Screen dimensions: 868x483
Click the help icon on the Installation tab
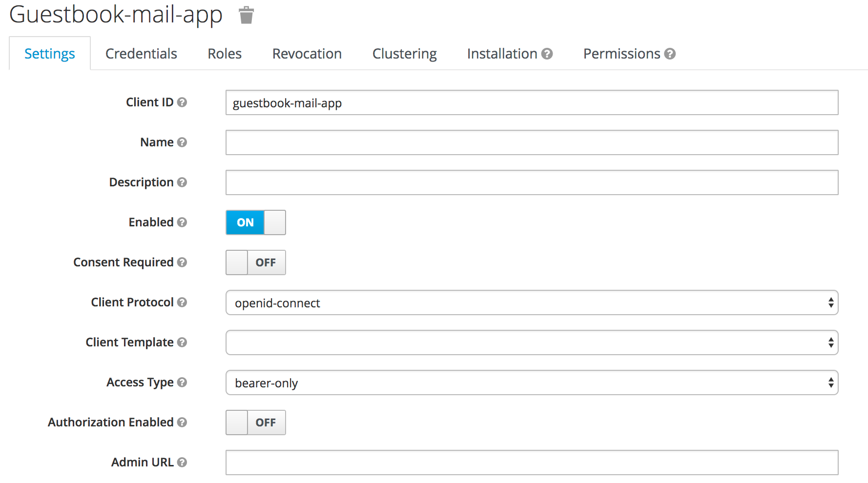pos(547,54)
